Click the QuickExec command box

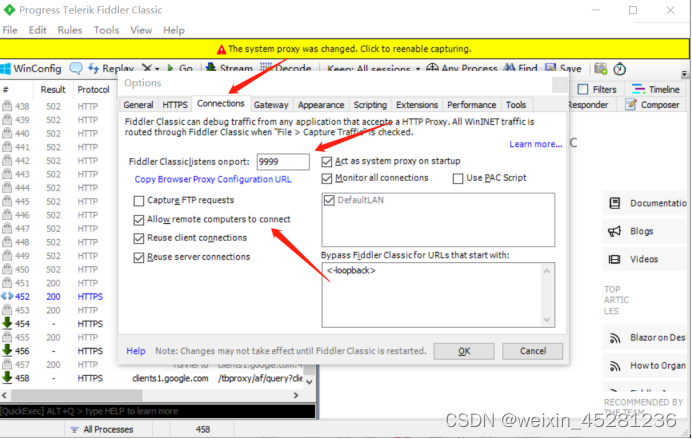pyautogui.click(x=158, y=411)
